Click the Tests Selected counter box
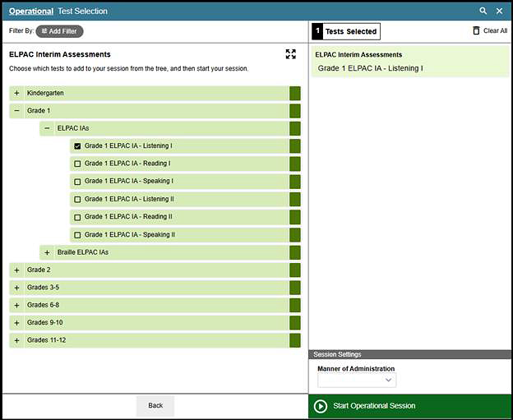 pyautogui.click(x=346, y=31)
